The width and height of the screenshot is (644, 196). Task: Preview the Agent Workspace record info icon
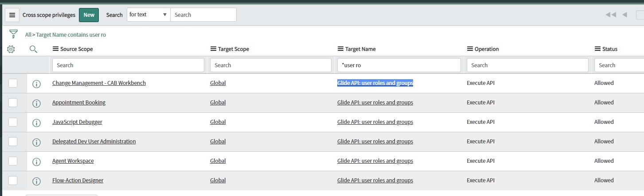[x=37, y=161]
